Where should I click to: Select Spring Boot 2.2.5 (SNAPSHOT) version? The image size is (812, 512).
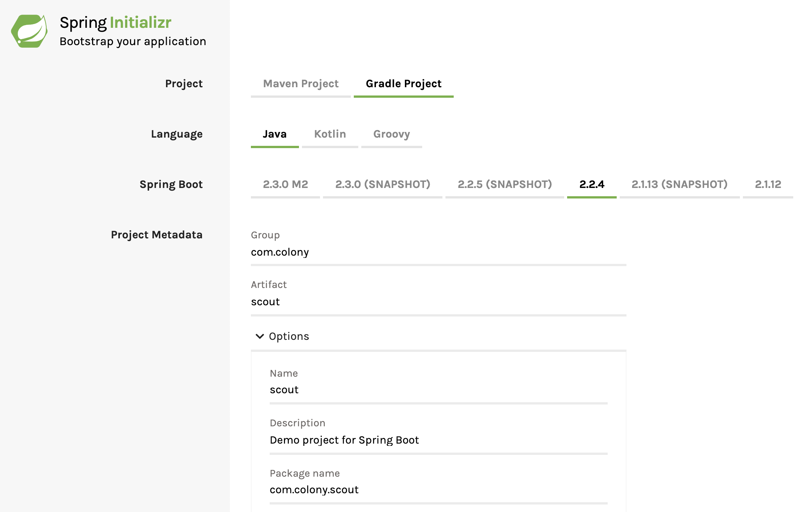pos(504,185)
